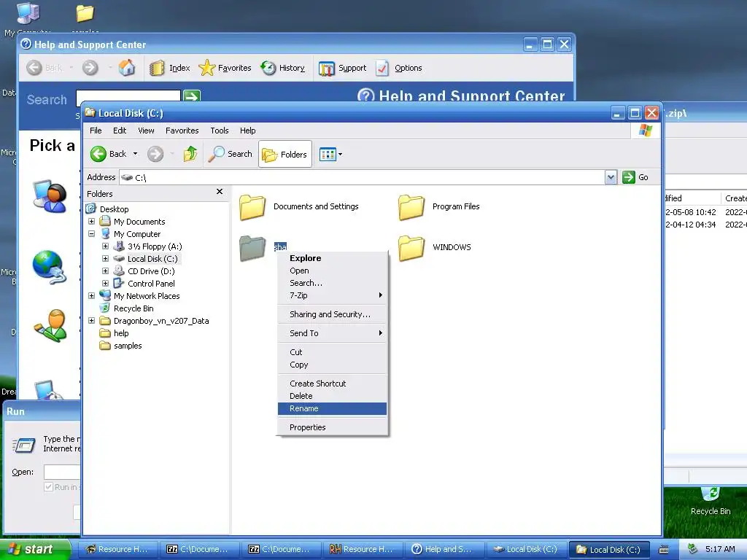Select the samples folder in tree
This screenshot has height=560, width=747.
tap(128, 345)
